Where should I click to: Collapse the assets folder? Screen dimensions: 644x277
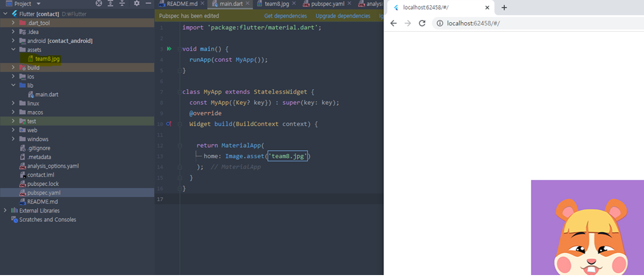14,49
